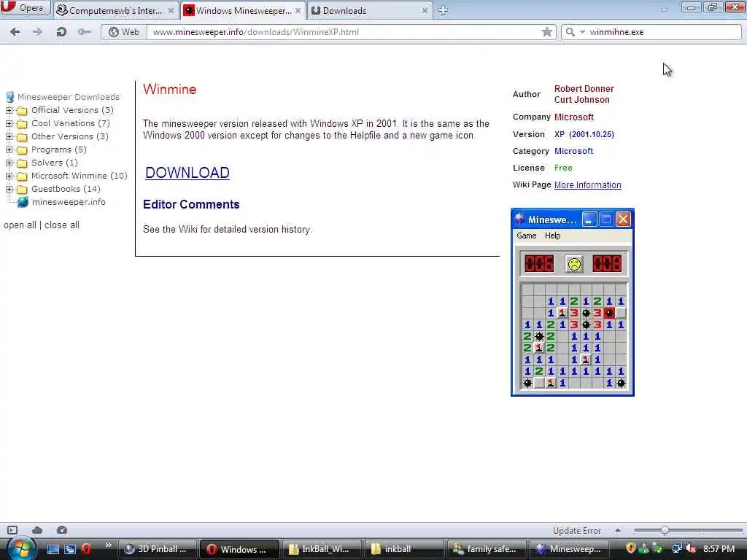Click the muted volume tray icon
This screenshot has height=560, width=747.
tap(690, 549)
